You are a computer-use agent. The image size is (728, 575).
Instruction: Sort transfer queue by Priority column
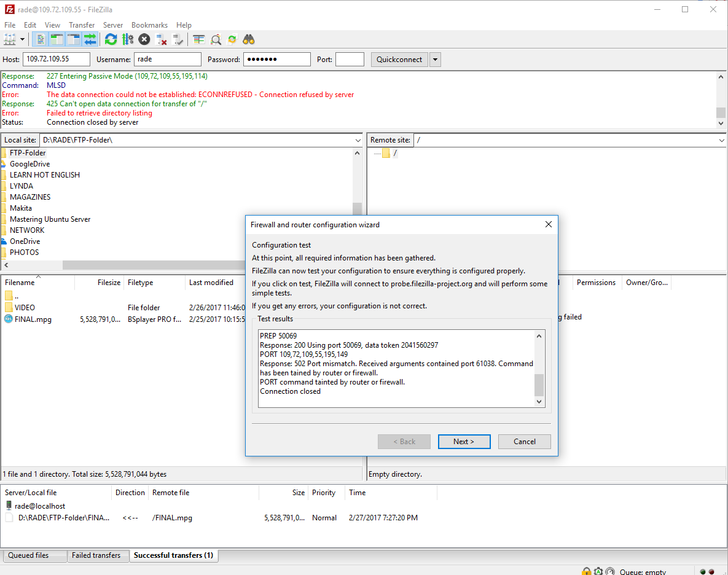tap(326, 493)
